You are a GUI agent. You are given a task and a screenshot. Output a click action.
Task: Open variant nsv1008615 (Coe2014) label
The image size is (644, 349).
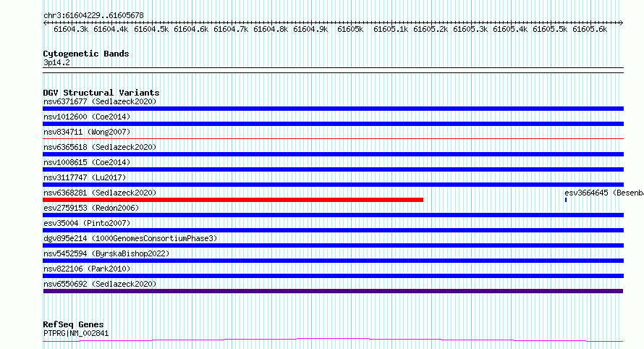[x=87, y=162]
